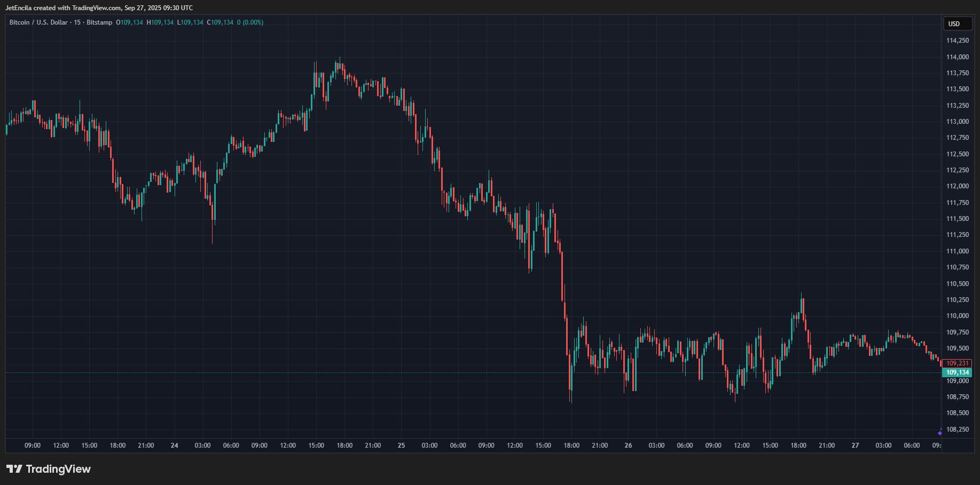Select date label 24 on the time axis
The width and height of the screenshot is (980, 485).
tap(174, 446)
